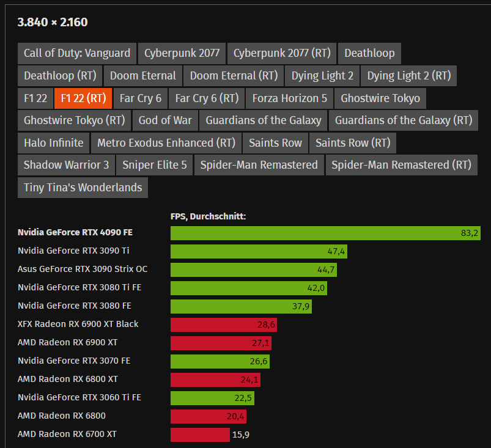This screenshot has height=448, width=491.
Task: Click the 15,9 value beside RX 6700 XT
Action: (241, 435)
